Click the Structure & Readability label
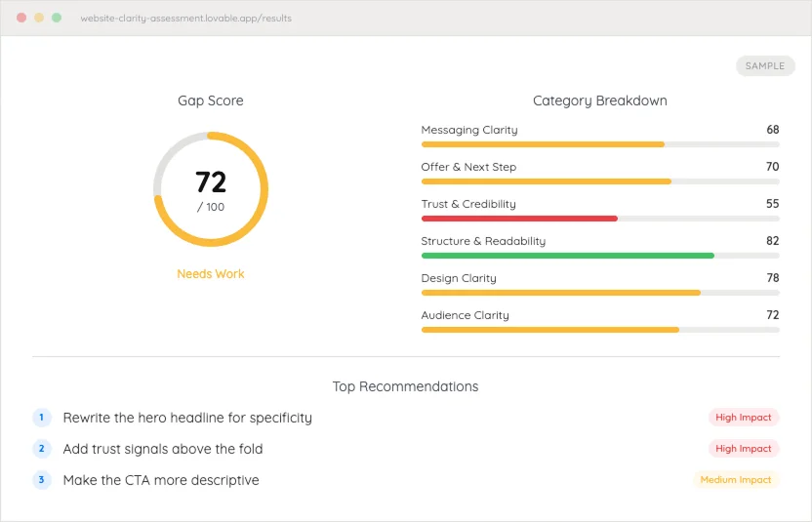Viewport: 812px width, 522px height. click(x=483, y=241)
